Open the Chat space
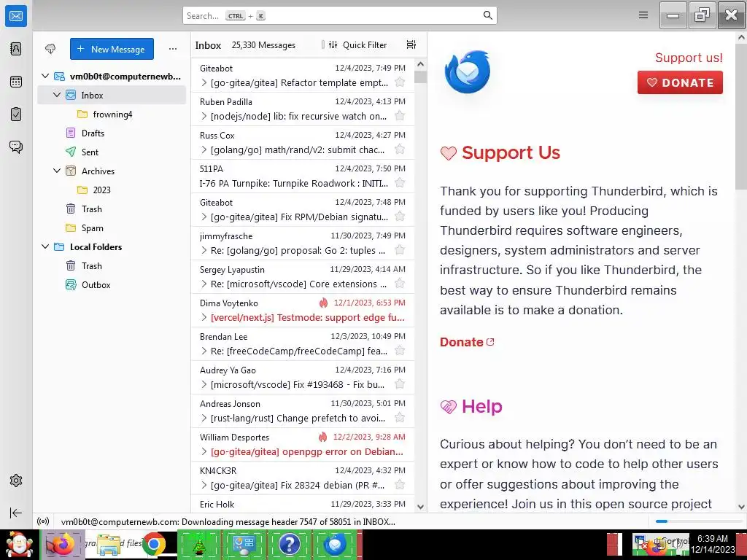Screen dimensions: 747x560 coord(16,147)
